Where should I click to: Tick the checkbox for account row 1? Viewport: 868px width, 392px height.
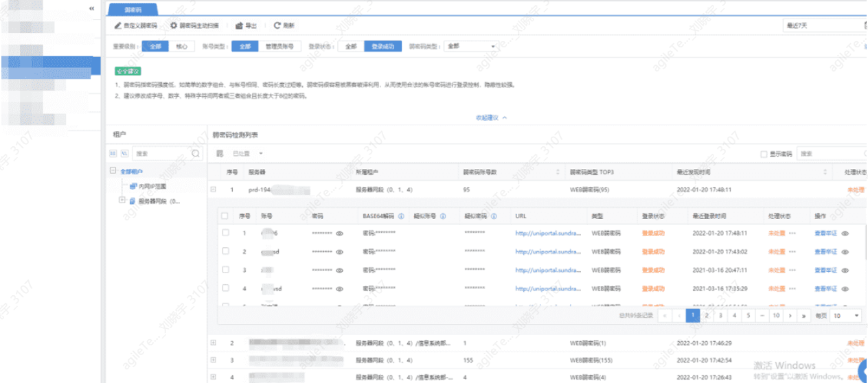pyautogui.click(x=225, y=233)
